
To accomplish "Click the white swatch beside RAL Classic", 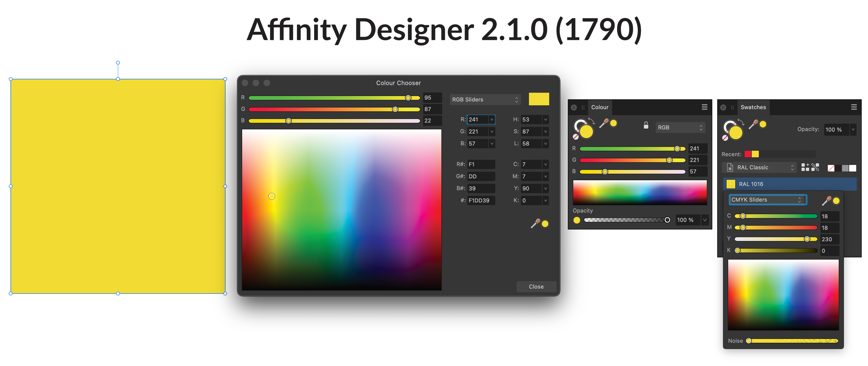I will point(852,168).
